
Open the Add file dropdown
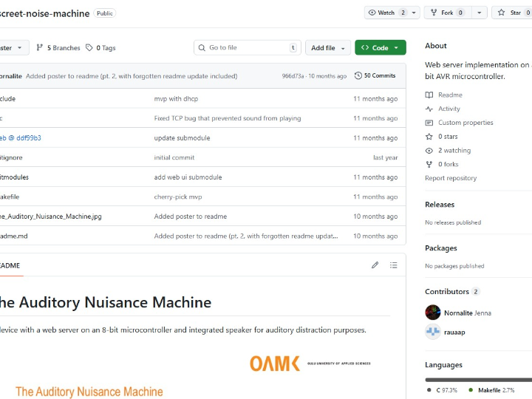click(x=327, y=48)
